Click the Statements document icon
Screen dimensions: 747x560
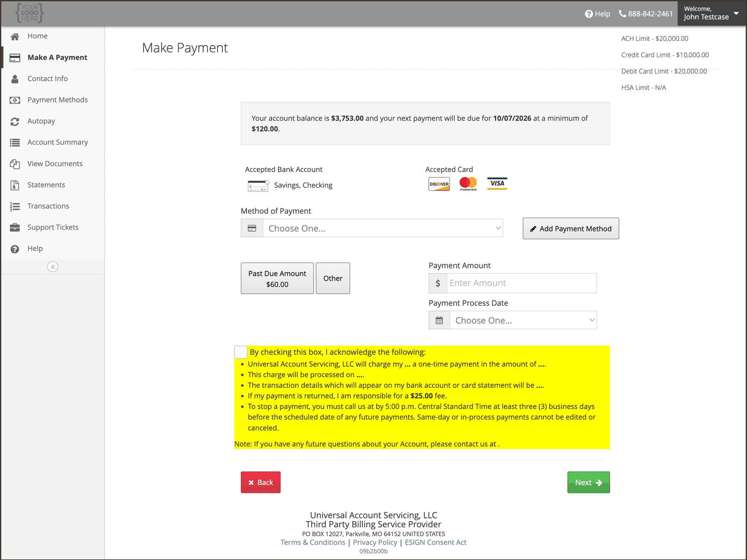point(15,185)
